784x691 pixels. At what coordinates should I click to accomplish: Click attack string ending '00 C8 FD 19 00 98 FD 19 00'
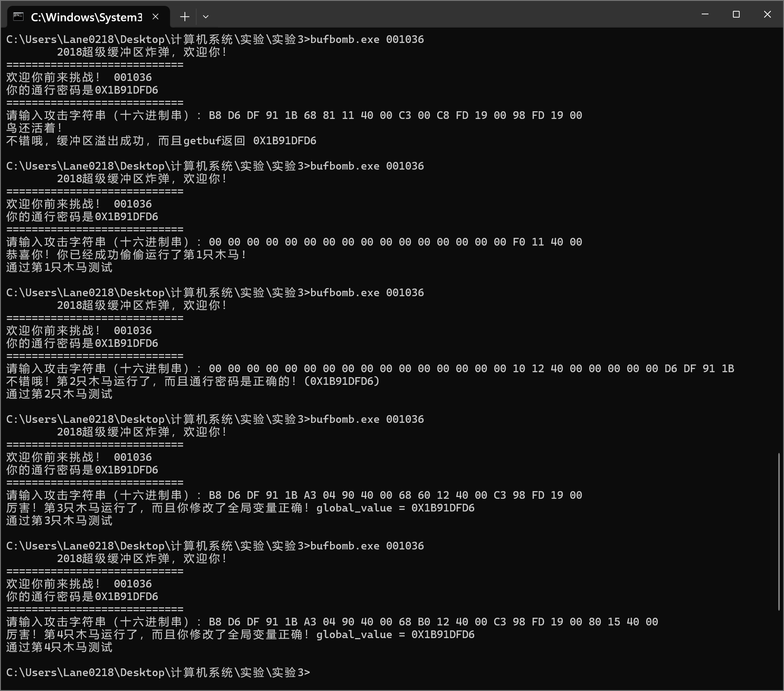tap(396, 115)
